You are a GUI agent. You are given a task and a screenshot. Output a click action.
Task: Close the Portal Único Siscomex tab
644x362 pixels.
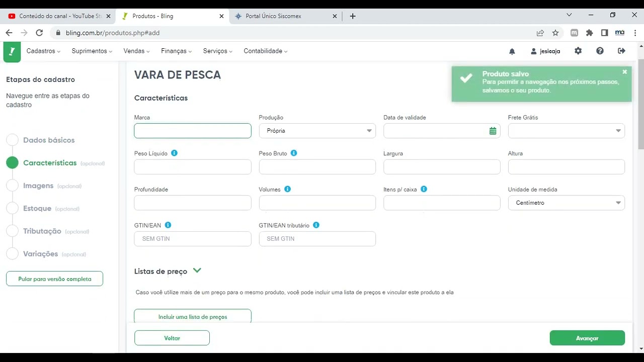click(x=335, y=16)
